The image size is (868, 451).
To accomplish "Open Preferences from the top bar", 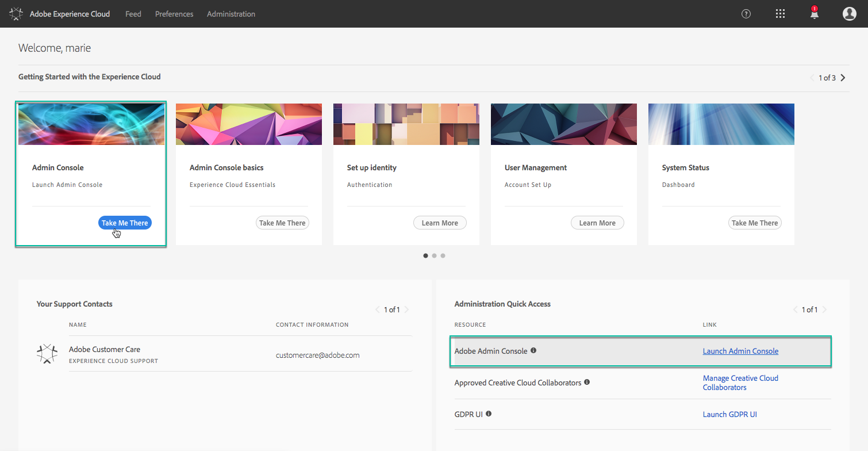I will (x=174, y=14).
